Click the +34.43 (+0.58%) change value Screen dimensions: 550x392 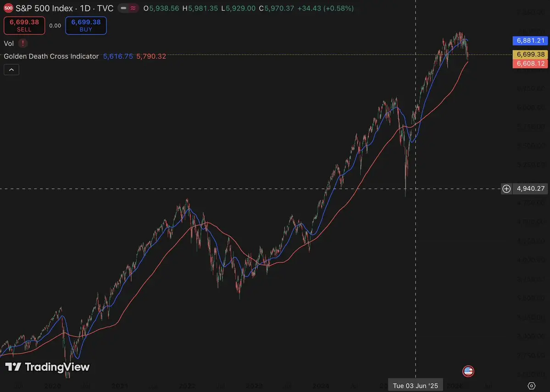(x=326, y=8)
